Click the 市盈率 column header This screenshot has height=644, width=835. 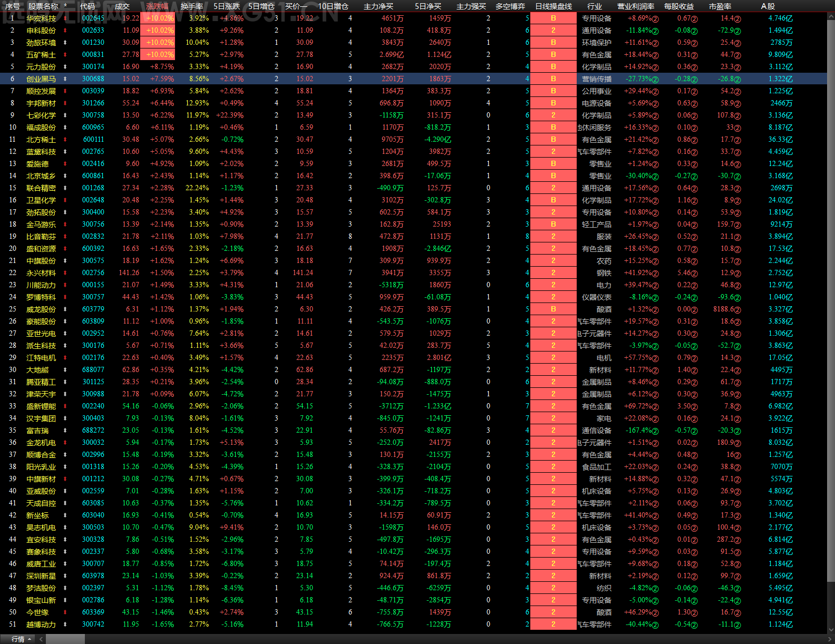pos(720,6)
